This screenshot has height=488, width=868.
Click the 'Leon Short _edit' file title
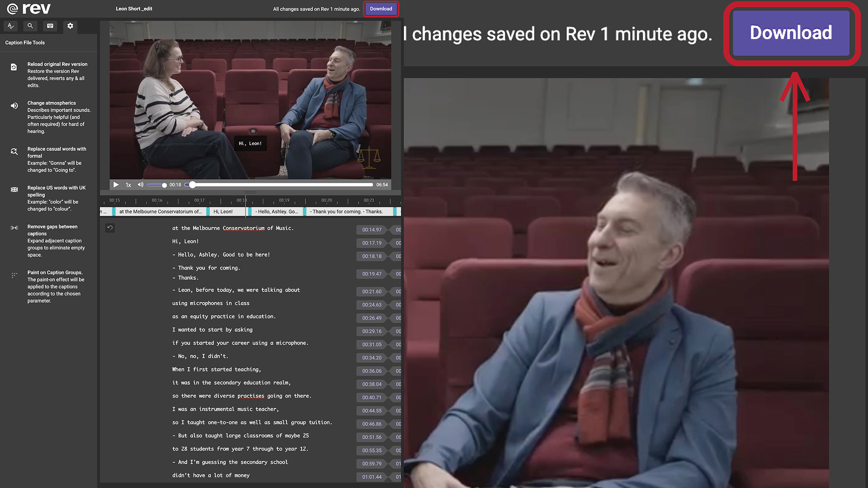click(134, 9)
